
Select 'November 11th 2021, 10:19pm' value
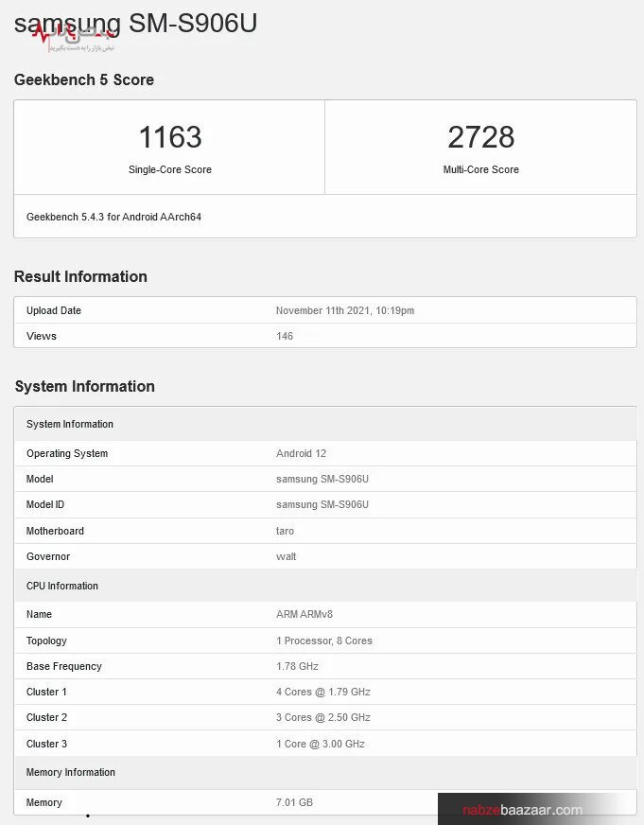pos(345,310)
